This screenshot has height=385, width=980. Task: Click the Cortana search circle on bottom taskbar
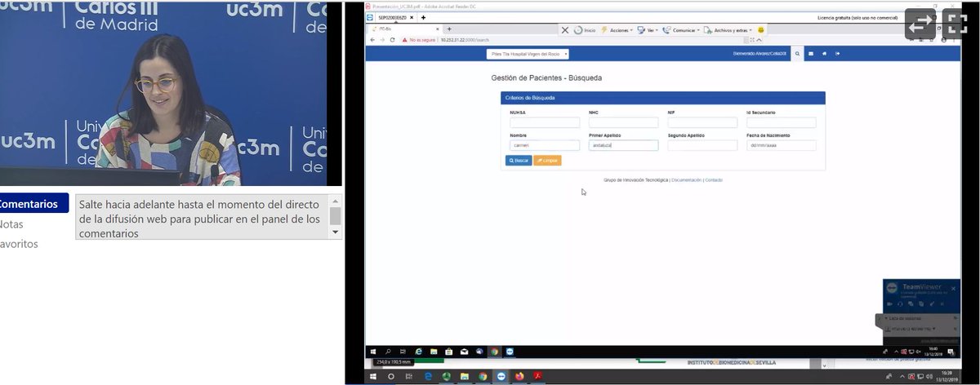point(391,376)
